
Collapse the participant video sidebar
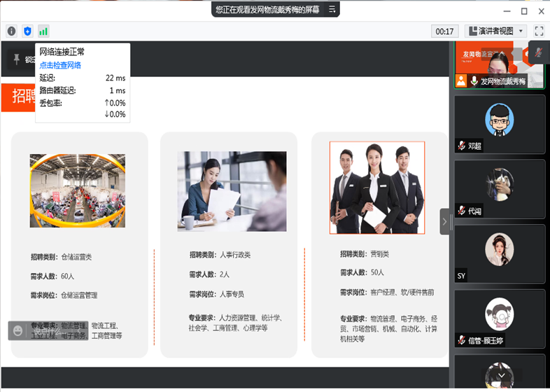pyautogui.click(x=444, y=221)
